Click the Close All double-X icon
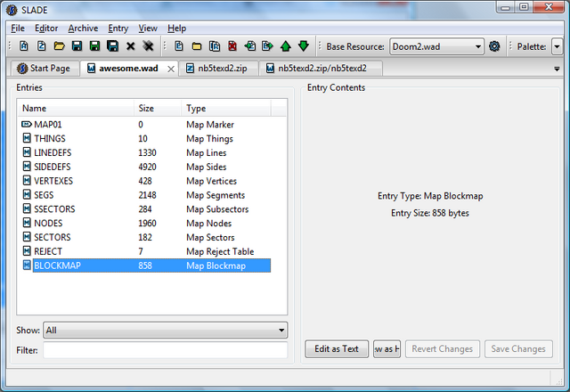 (x=149, y=46)
